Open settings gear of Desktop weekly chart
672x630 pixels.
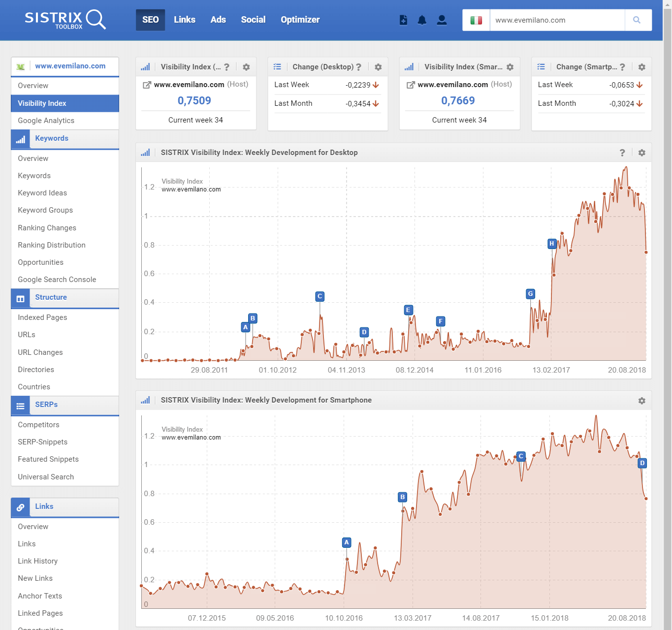point(642,153)
